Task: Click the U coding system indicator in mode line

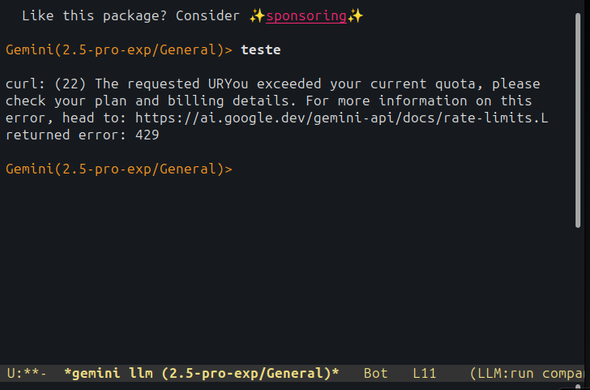Action: click(x=11, y=373)
